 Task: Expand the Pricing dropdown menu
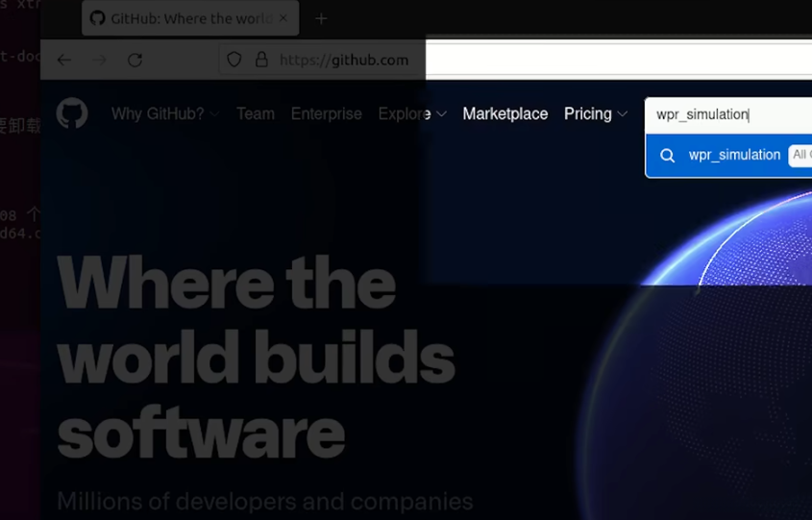click(x=596, y=114)
